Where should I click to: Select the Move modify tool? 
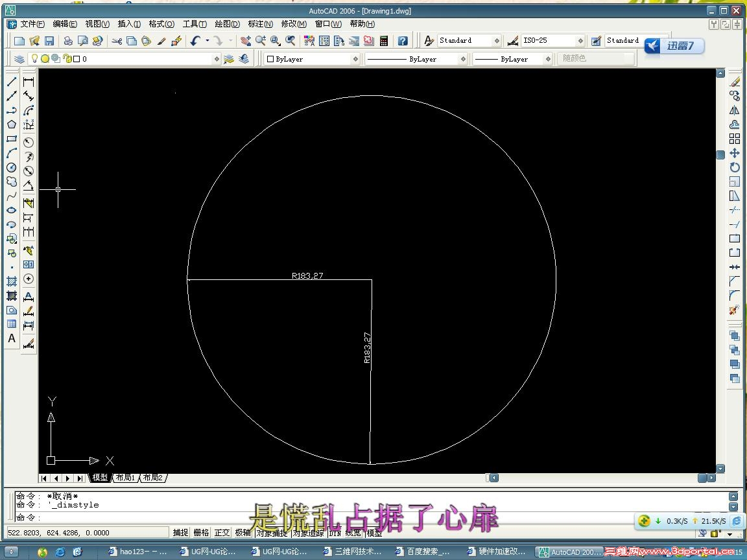tap(735, 154)
